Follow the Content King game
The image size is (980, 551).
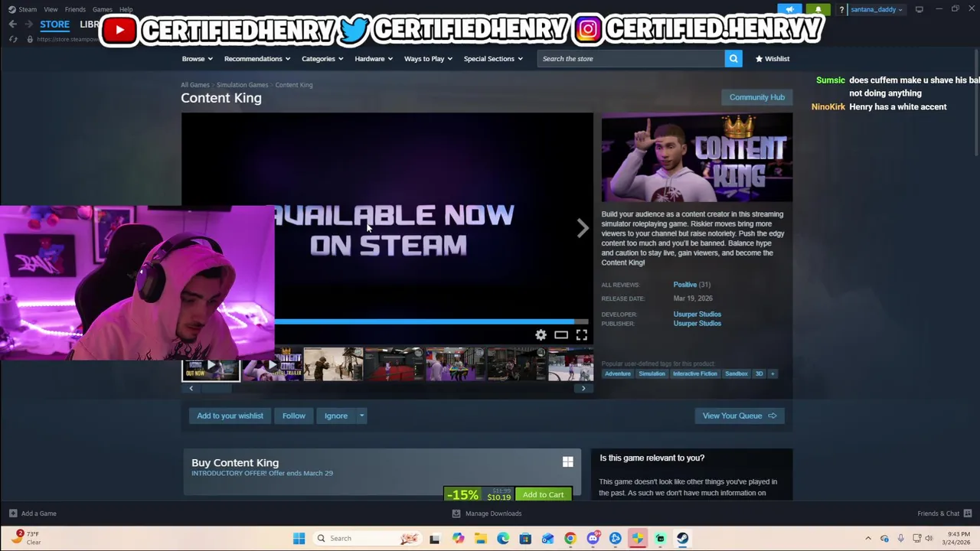pos(294,416)
